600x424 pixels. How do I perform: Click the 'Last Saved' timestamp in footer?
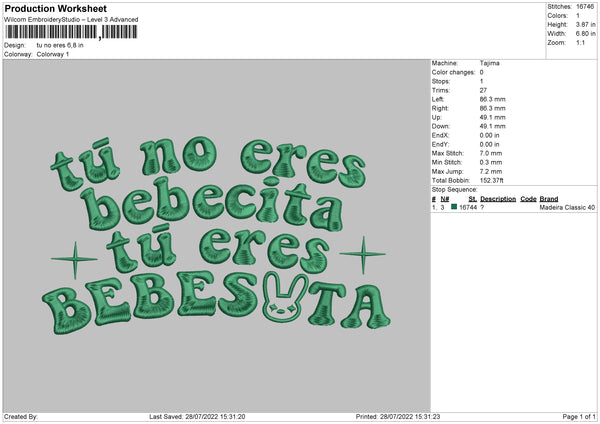197,417
